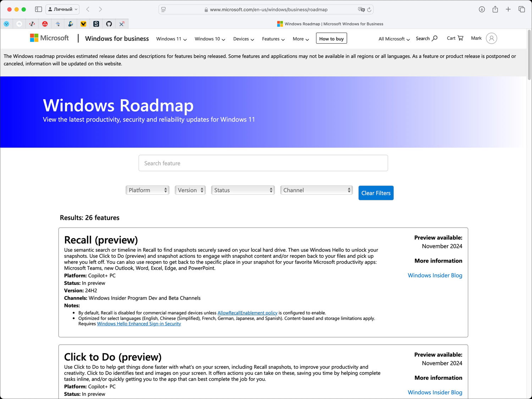532x399 pixels.
Task: Expand the Devices menu
Action: pos(244,39)
